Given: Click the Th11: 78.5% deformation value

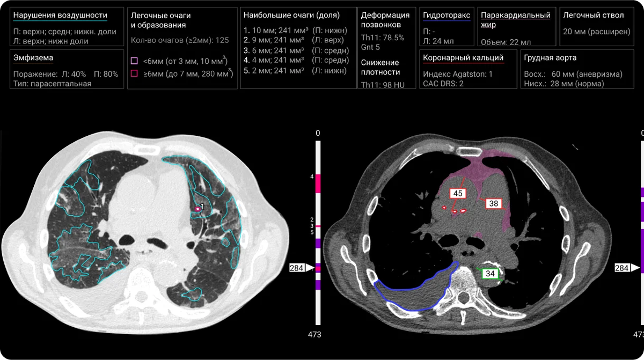Looking at the screenshot, I should tap(383, 38).
